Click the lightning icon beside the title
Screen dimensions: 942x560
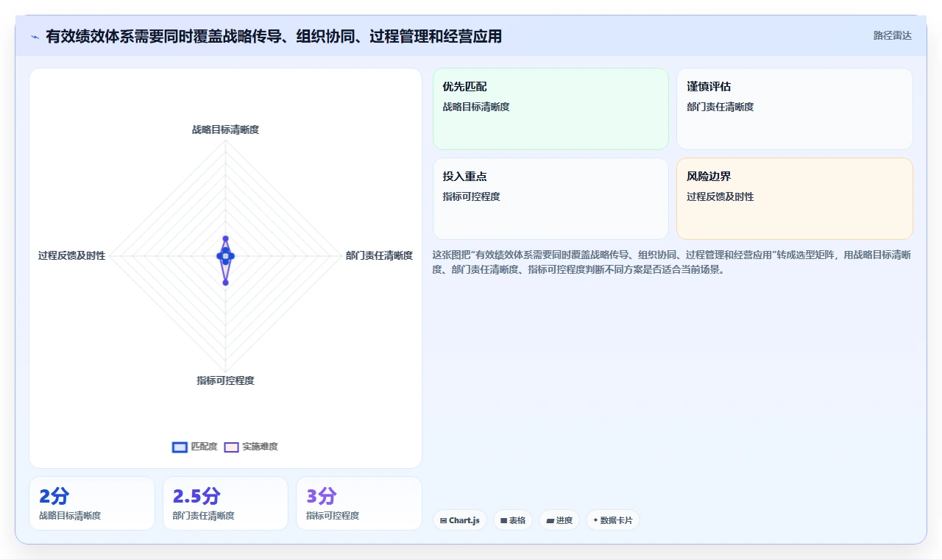point(35,36)
